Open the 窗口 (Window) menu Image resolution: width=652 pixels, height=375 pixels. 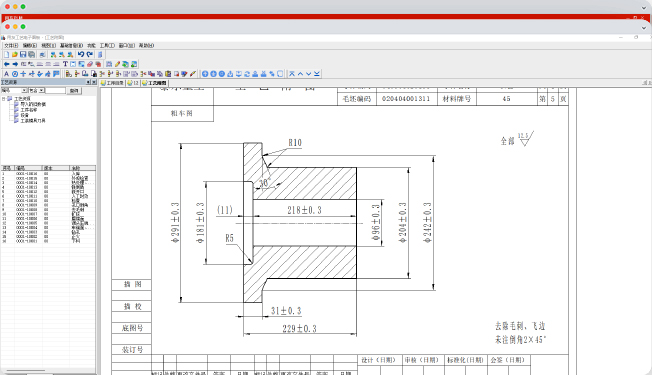(x=126, y=45)
